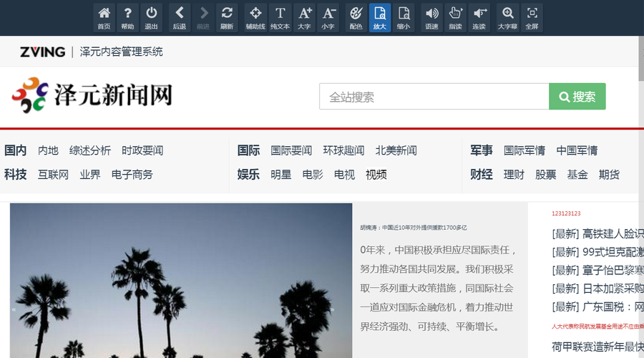
Task: Increase font size with 大字 icon
Action: [304, 17]
